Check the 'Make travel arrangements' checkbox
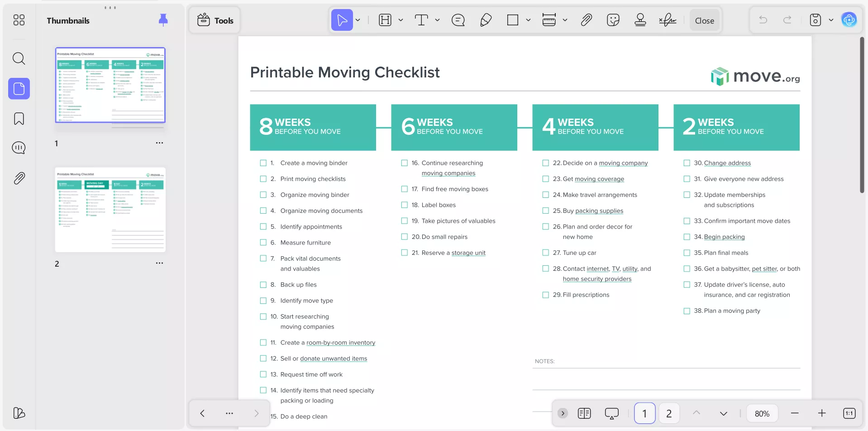This screenshot has width=868, height=431. point(545,195)
